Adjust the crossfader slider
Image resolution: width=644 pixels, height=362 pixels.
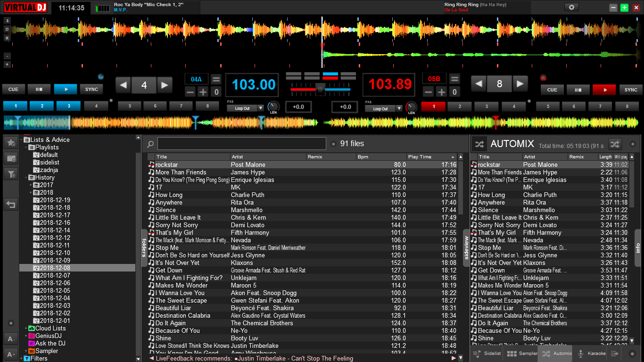pyautogui.click(x=320, y=89)
